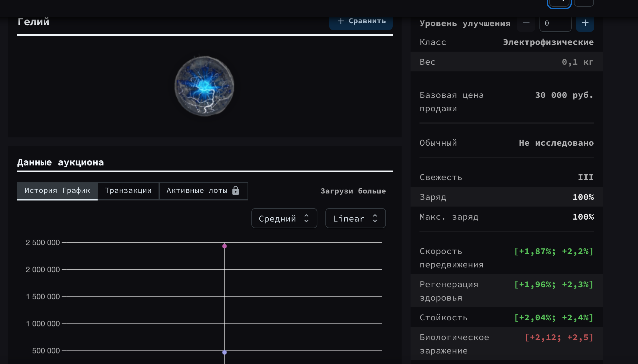Click the Макс. заряд 100% value
The image size is (638, 364).
point(583,217)
